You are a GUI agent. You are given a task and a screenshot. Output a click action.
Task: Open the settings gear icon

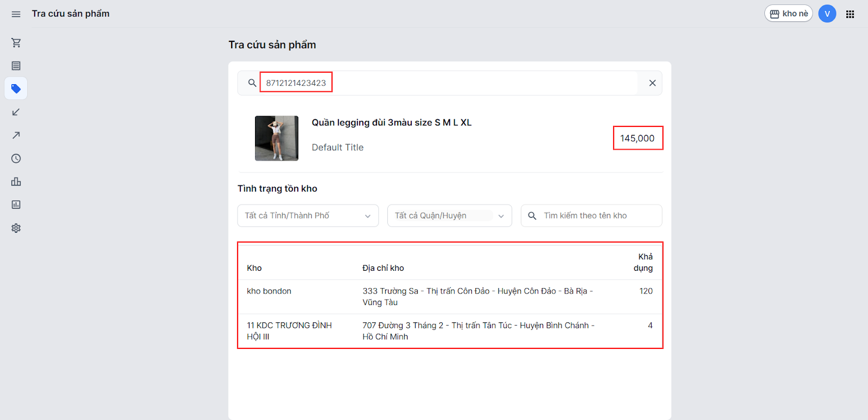(x=16, y=228)
